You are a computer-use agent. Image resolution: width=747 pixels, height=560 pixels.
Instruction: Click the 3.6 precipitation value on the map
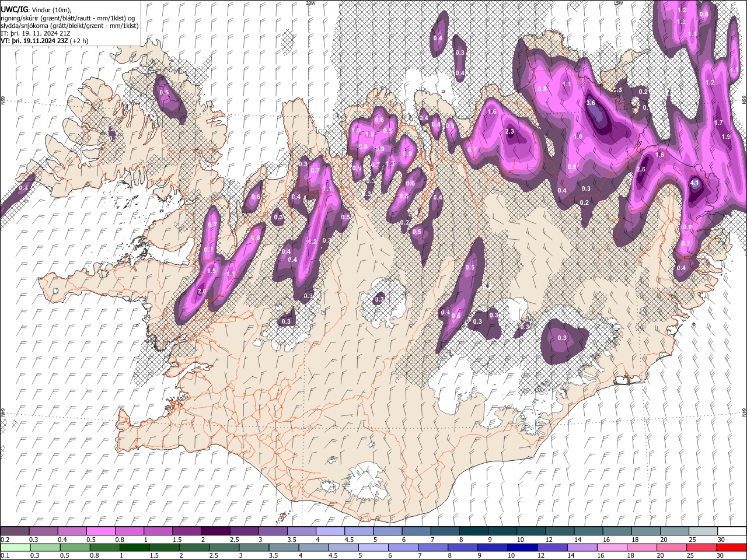click(x=591, y=103)
